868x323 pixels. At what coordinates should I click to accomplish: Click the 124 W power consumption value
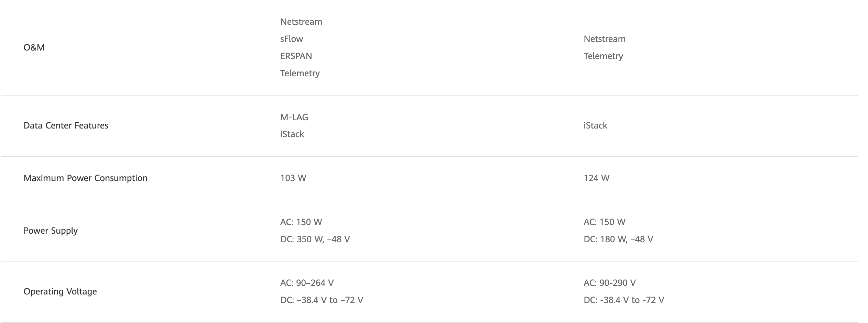click(596, 178)
